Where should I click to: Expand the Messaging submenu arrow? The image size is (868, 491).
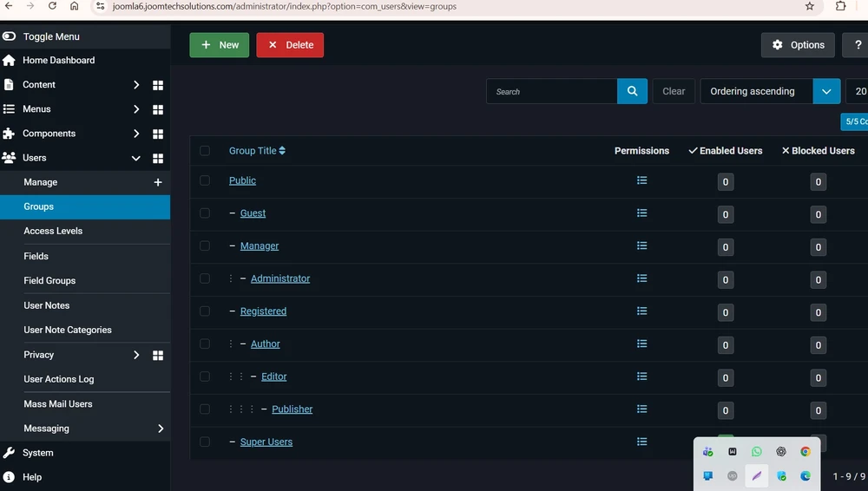click(161, 429)
